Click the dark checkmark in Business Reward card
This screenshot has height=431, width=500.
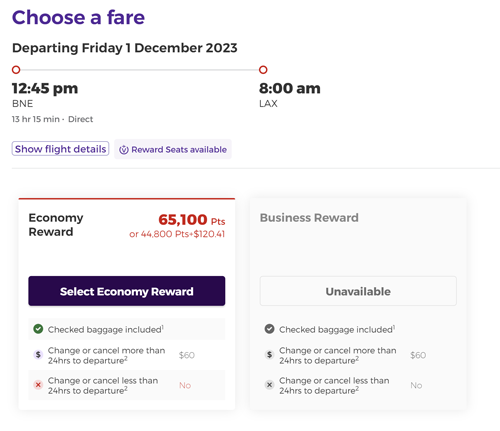[269, 329]
